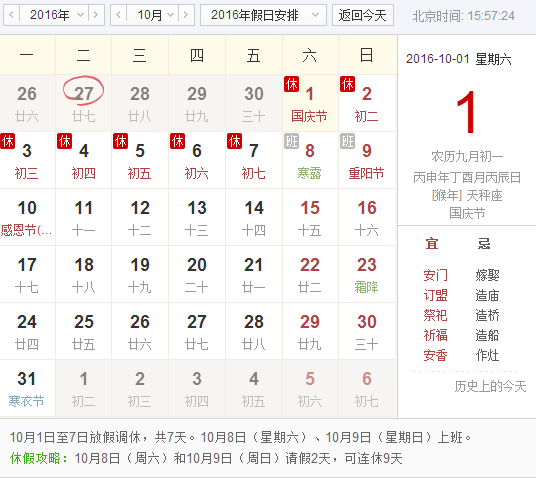
Task: Select October 15 date cell
Action: 310,217
